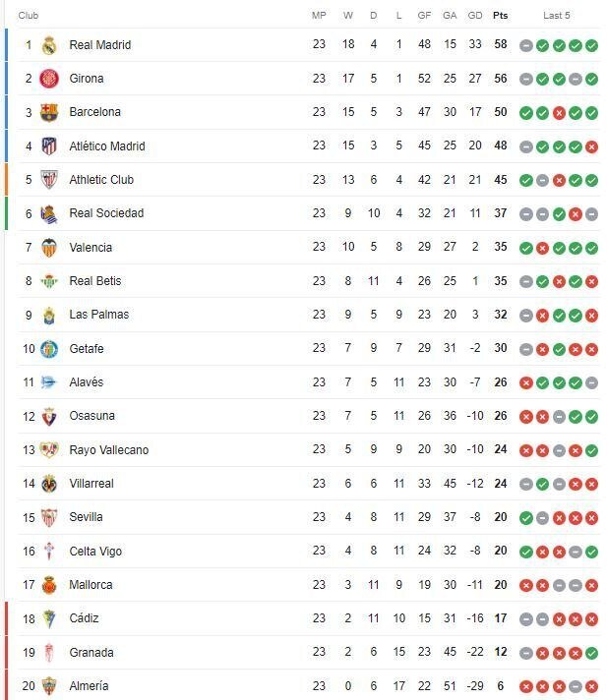Click the Sevilla crest icon

click(x=49, y=517)
